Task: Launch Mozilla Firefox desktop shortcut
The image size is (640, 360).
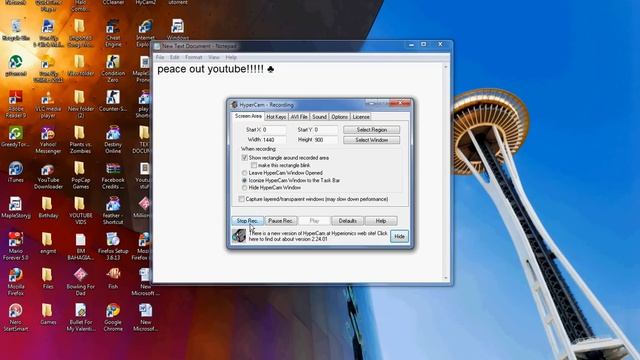Action: click(16, 281)
